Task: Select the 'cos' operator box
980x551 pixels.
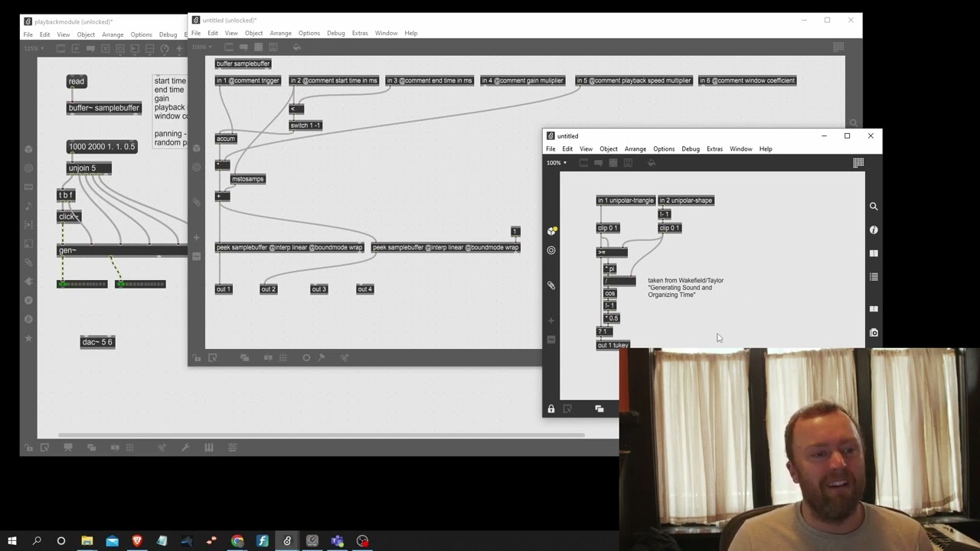Action: [609, 293]
